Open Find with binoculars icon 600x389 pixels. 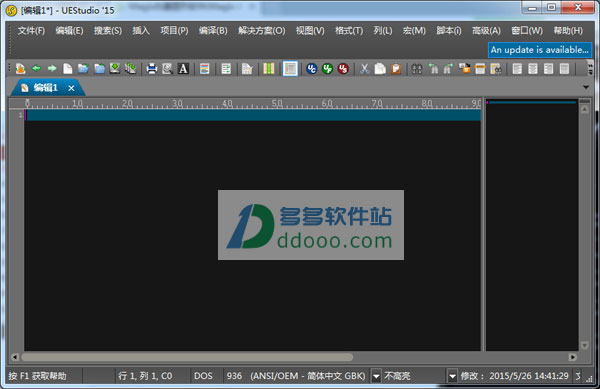click(x=417, y=68)
